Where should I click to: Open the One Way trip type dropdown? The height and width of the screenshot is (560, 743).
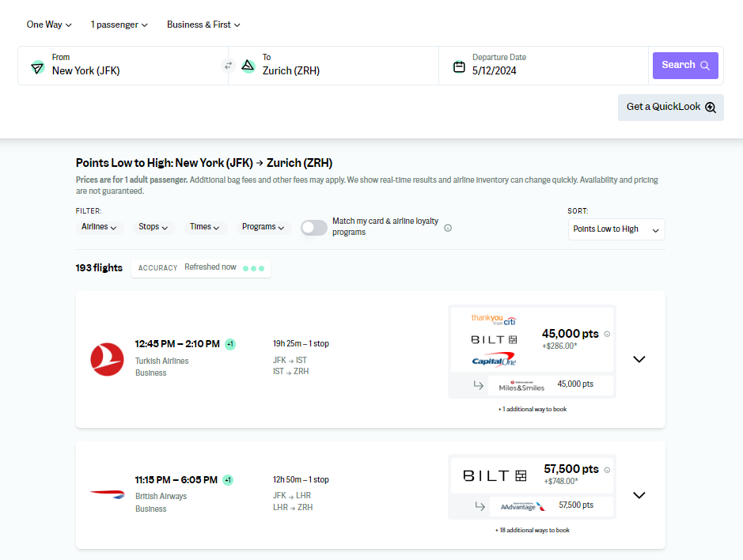point(49,25)
